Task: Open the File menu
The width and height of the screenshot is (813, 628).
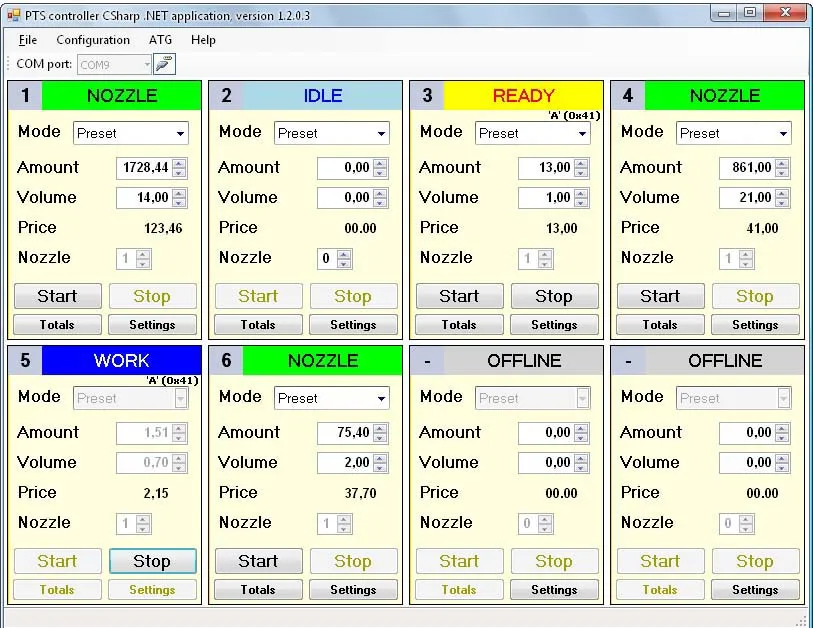Action: click(x=27, y=40)
